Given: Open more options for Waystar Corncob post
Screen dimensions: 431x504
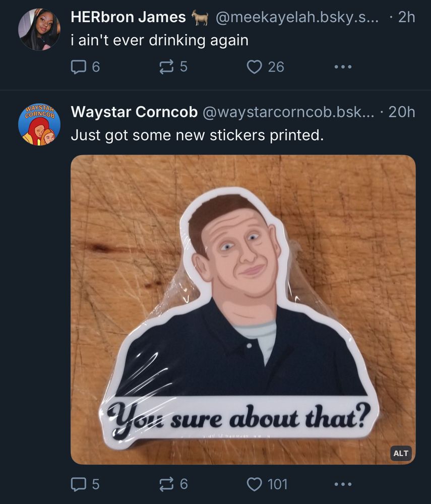Looking at the screenshot, I should tap(343, 484).
